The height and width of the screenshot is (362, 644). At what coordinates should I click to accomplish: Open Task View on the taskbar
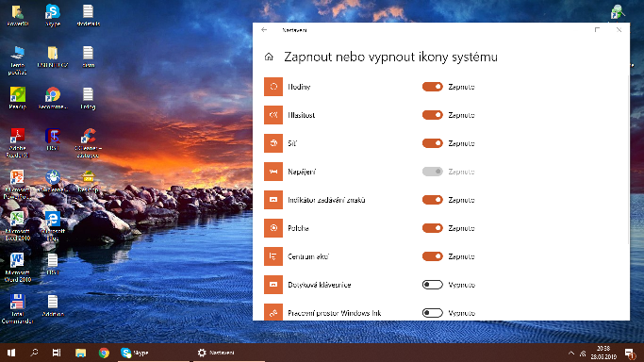57,353
